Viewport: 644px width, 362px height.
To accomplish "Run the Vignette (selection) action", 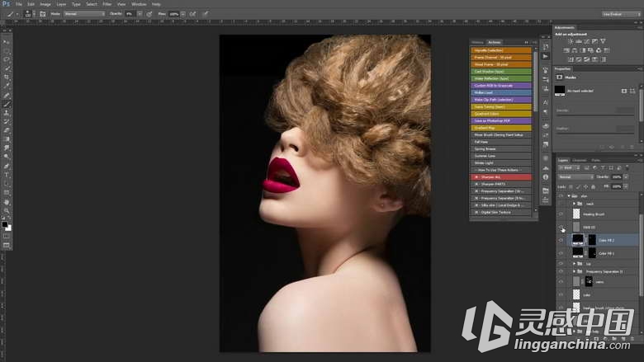I will 500,50.
